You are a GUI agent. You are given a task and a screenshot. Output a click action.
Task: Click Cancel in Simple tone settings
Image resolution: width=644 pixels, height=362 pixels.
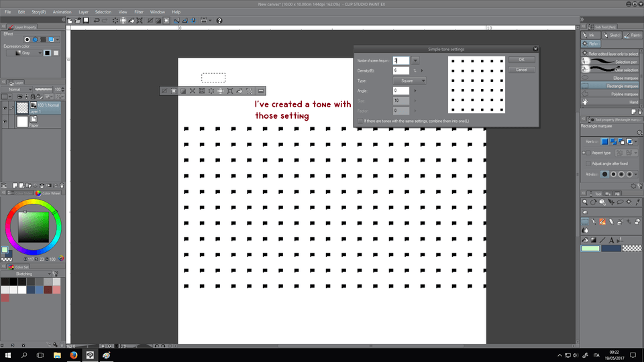pyautogui.click(x=522, y=70)
